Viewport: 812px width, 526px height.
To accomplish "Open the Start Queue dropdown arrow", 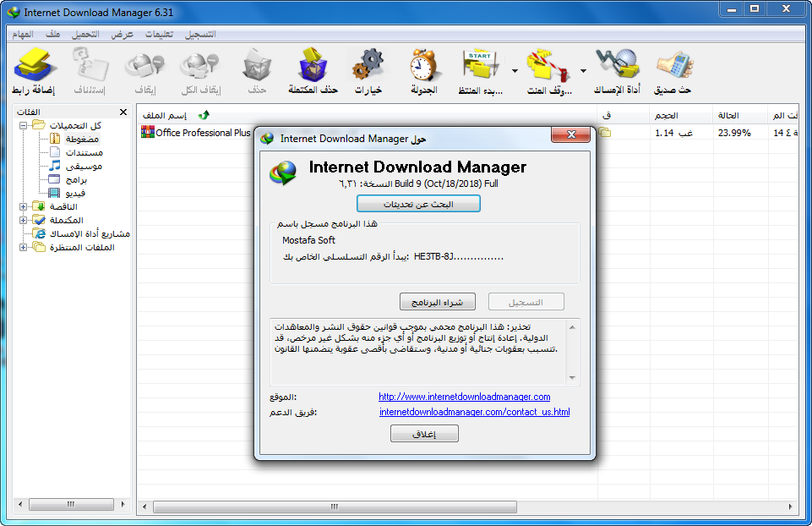I will click(x=515, y=71).
